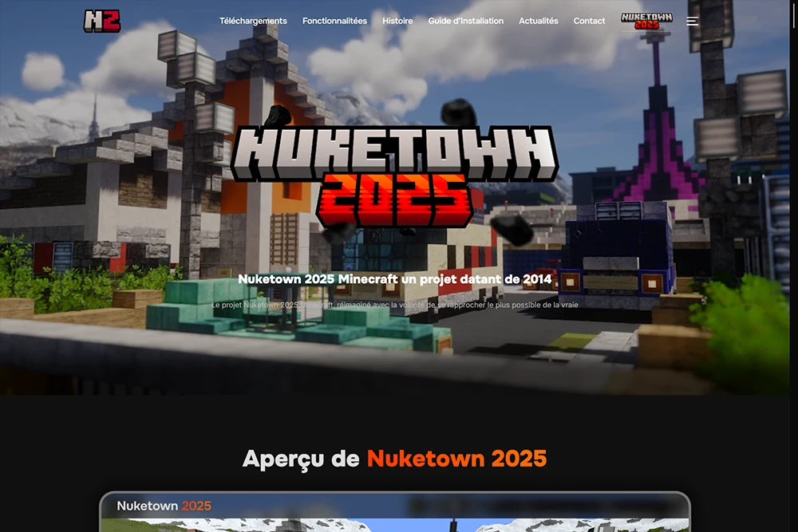Open the Téléchargements menu item

253,22
